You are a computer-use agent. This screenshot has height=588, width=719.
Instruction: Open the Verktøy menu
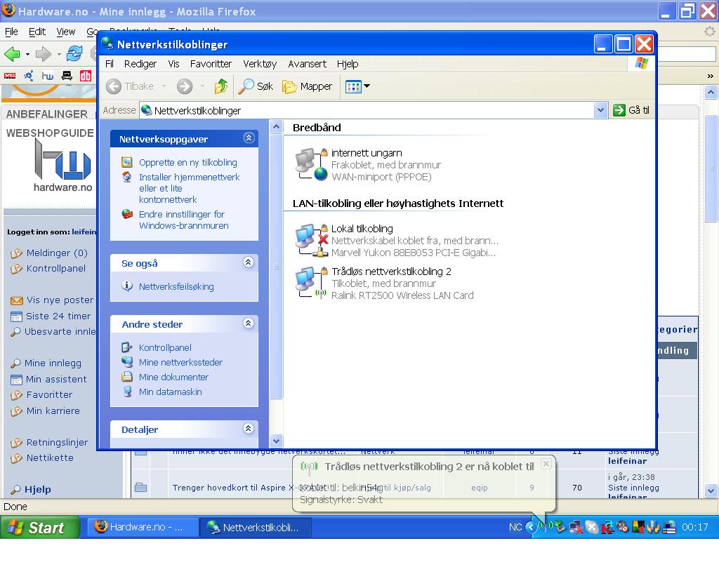click(x=260, y=64)
